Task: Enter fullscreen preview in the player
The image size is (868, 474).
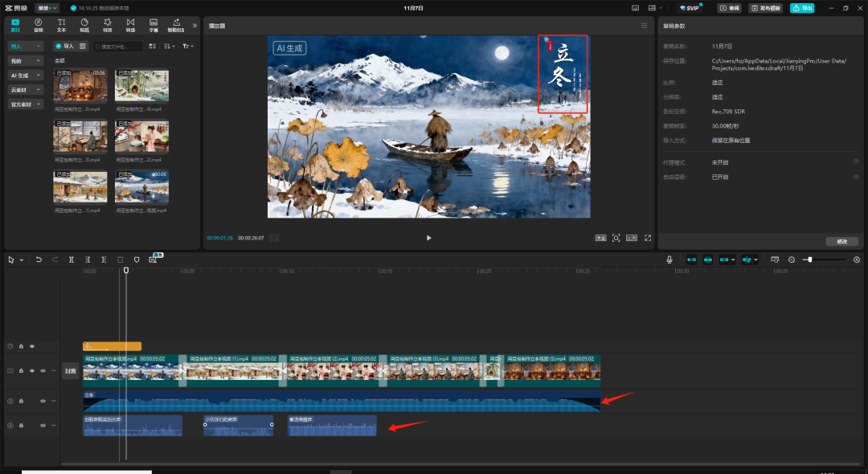Action: (x=647, y=238)
